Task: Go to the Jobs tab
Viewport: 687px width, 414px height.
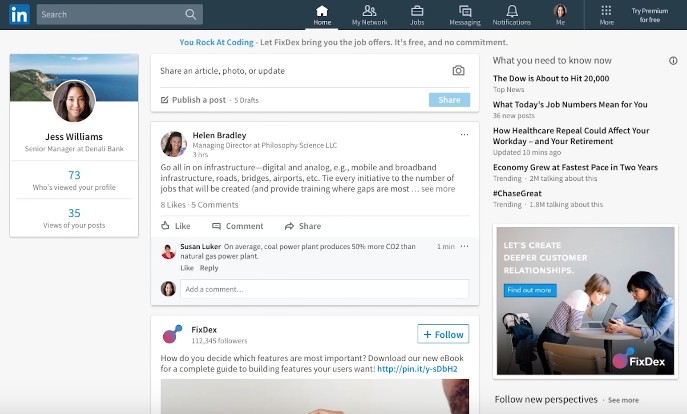Action: [417, 15]
